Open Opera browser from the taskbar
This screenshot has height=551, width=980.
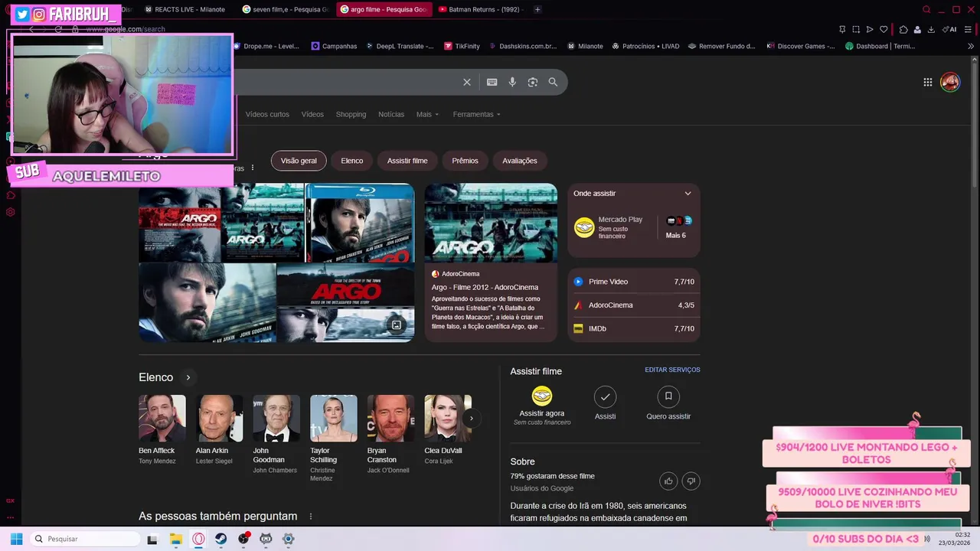tap(198, 539)
